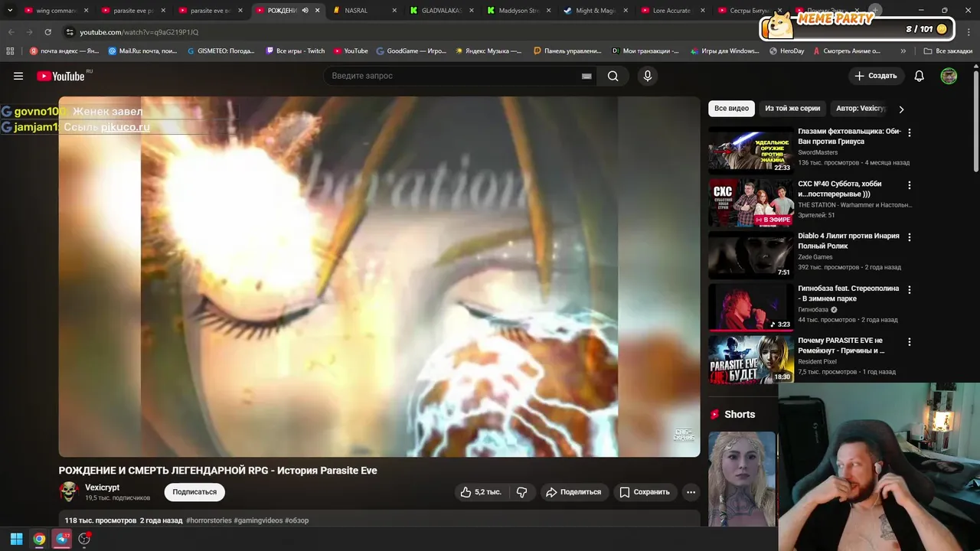This screenshot has height=551, width=980.
Task: Open more actions ellipsis under video
Action: (691, 492)
